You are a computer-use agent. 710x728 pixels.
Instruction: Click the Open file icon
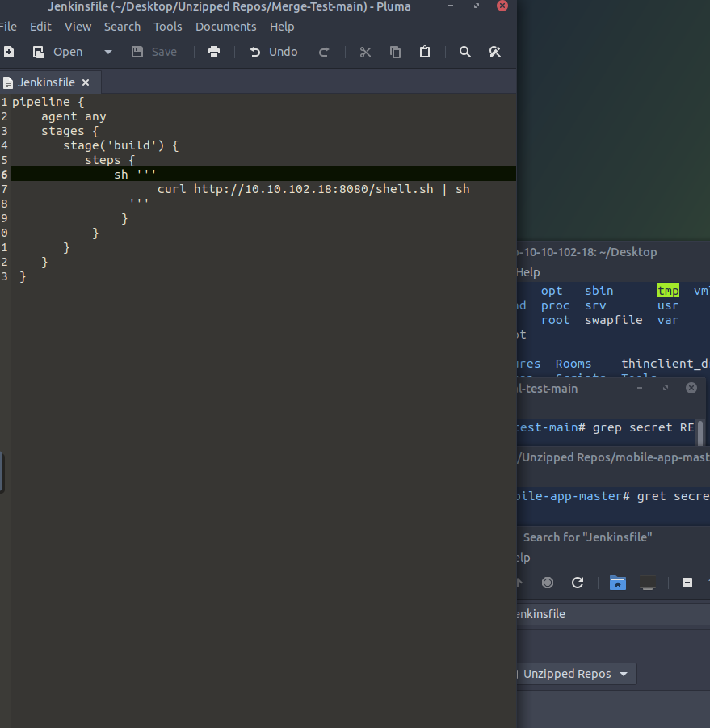pos(39,52)
